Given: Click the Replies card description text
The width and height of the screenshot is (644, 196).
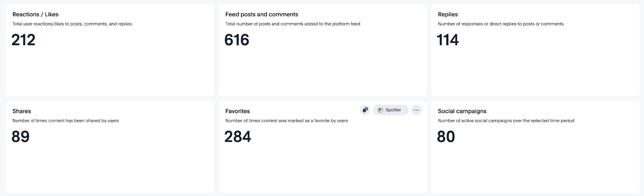Looking at the screenshot, I should pyautogui.click(x=500, y=24).
